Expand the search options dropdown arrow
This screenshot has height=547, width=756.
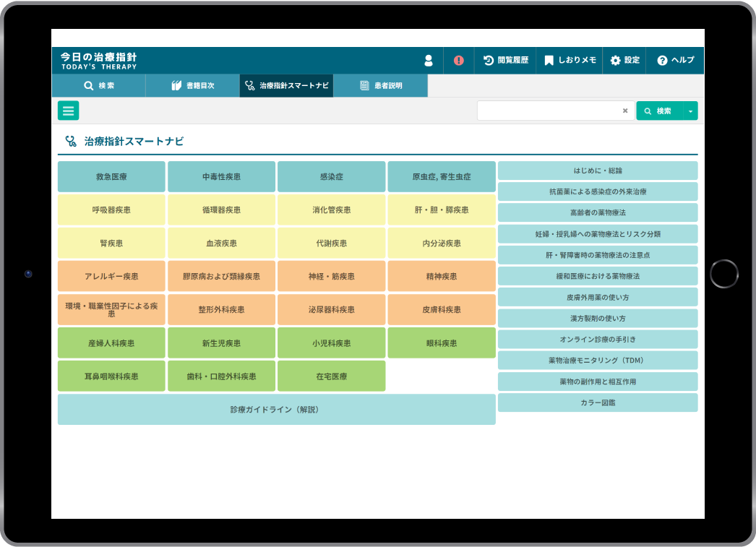coord(691,110)
